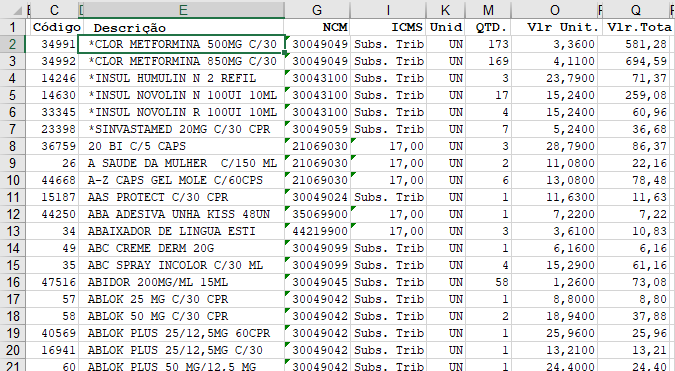Select code cell '36759'

pyautogui.click(x=54, y=146)
